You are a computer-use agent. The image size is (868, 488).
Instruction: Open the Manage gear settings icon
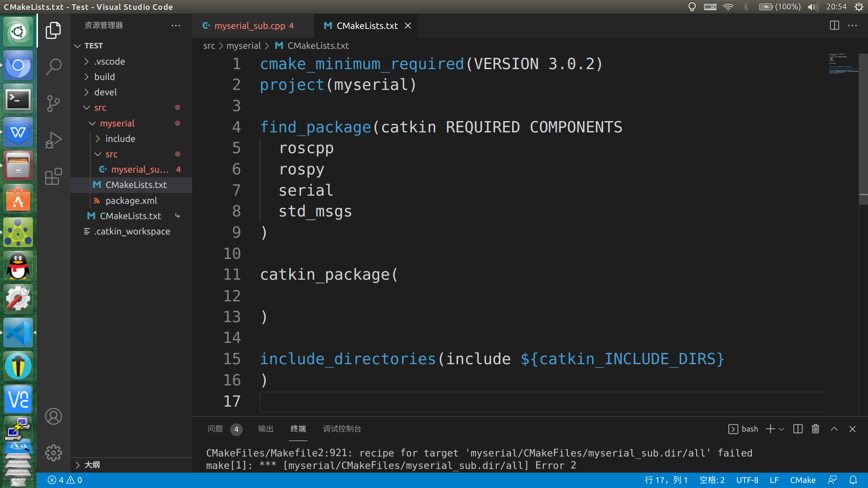(53, 452)
